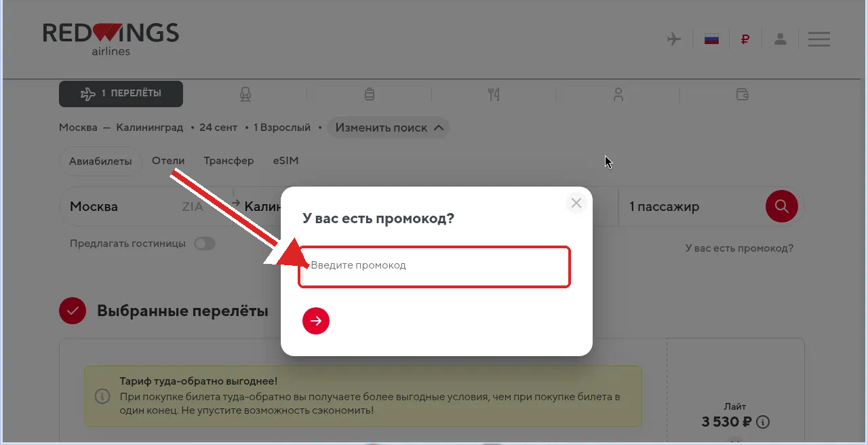Click the 1 Взрослый summary text

(281, 128)
